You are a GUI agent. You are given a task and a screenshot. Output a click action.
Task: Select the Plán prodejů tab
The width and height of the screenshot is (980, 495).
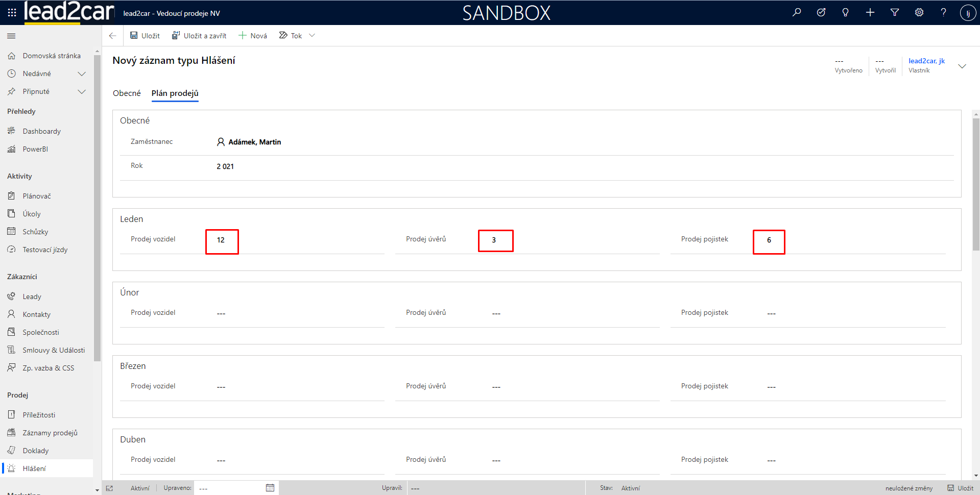175,93
